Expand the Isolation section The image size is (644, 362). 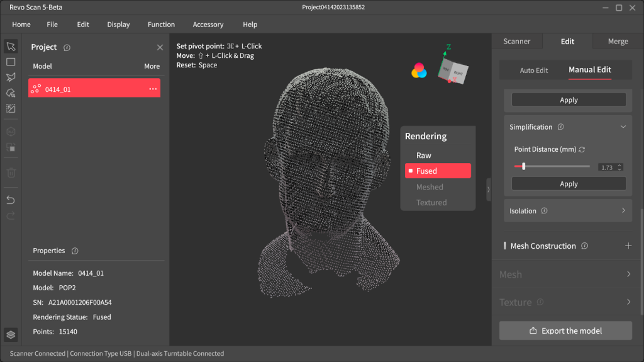(623, 211)
